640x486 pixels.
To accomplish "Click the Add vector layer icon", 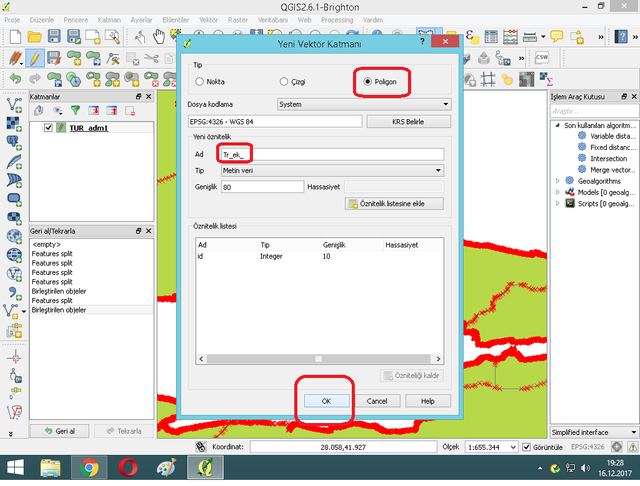I will [x=14, y=105].
